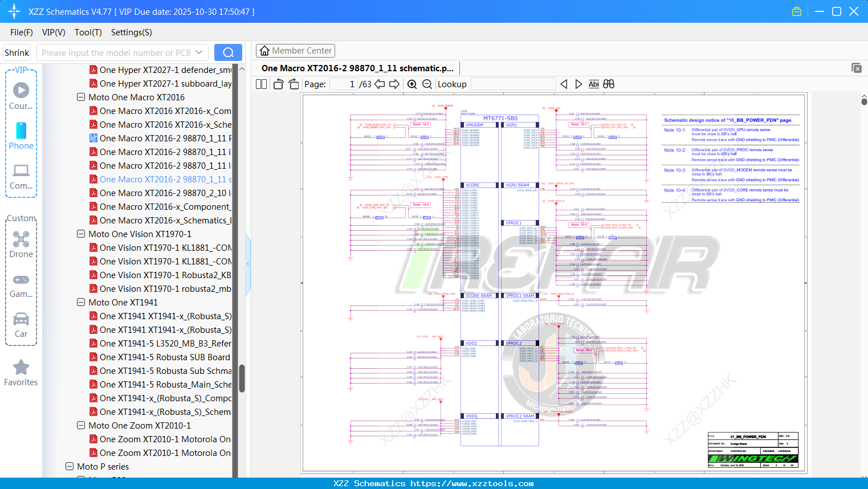The width and height of the screenshot is (868, 489).
Task: Go to the next schematic page
Action: coord(393,83)
